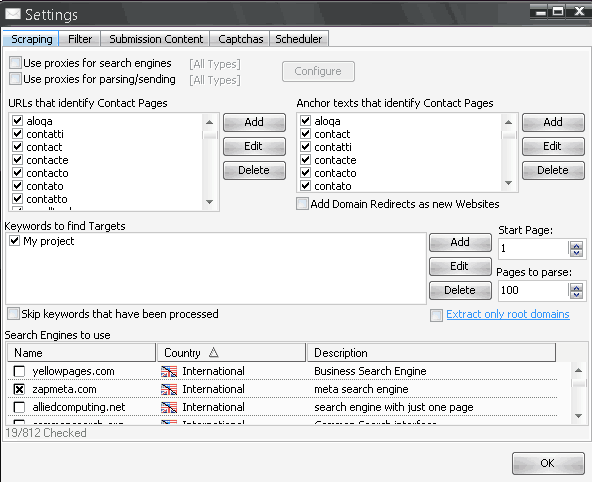The image size is (592, 482).
Task: Open the Submission Content tab
Action: click(156, 39)
